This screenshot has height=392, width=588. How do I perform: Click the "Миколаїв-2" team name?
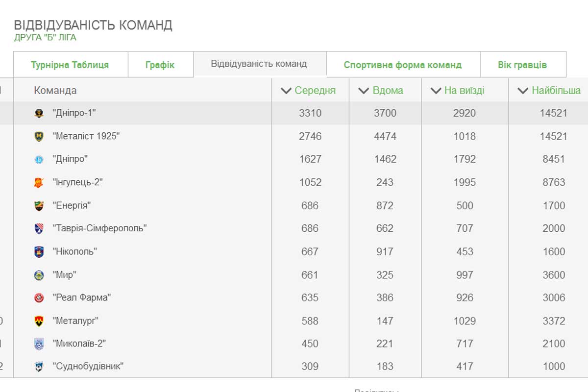click(79, 343)
